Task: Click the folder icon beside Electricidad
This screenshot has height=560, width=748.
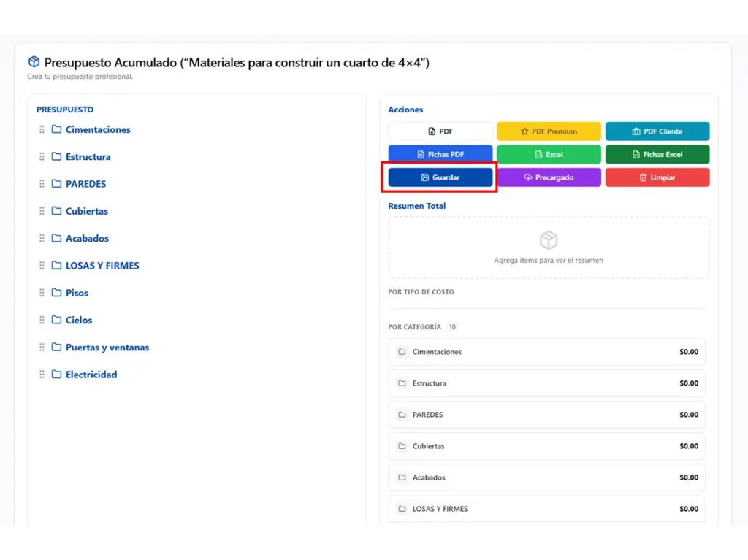Action: (56, 375)
